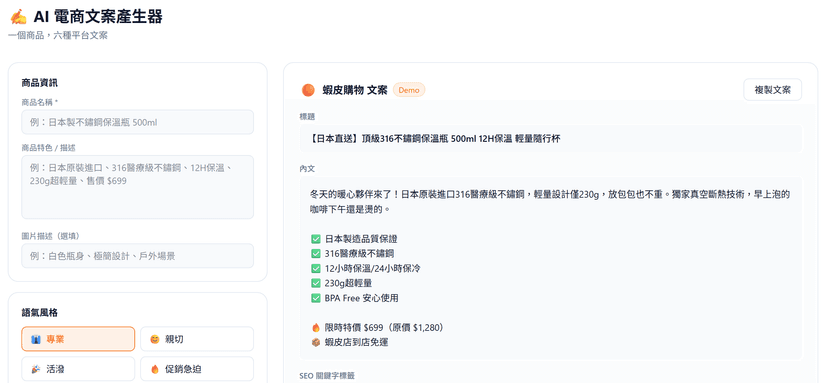Select the 活潑 tone style
The width and height of the screenshot is (828, 383).
click(x=78, y=369)
